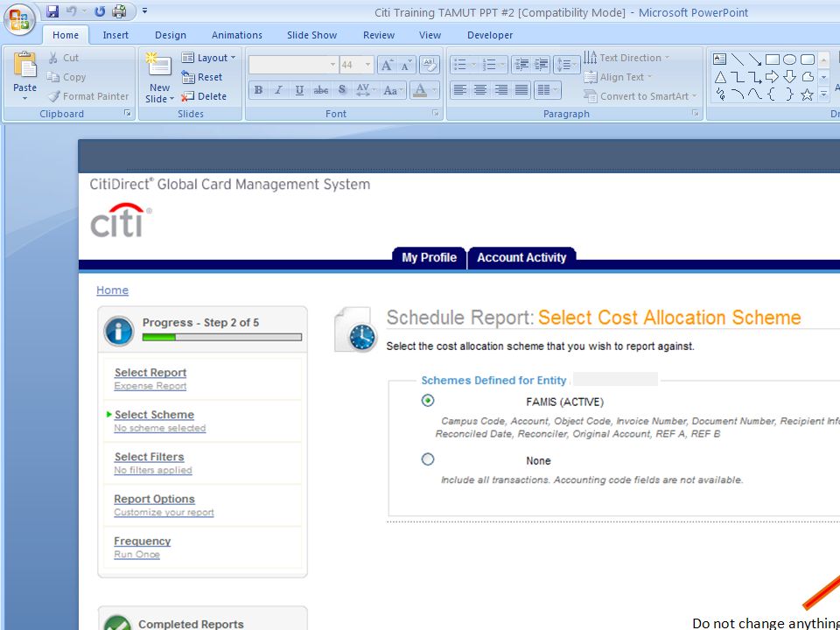Center the paragraph text
This screenshot has height=630, width=840.
point(480,90)
